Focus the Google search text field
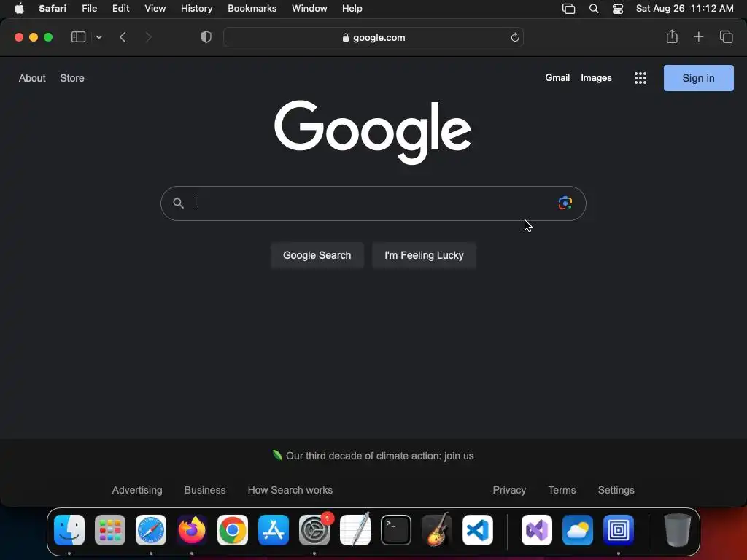 tap(373, 203)
